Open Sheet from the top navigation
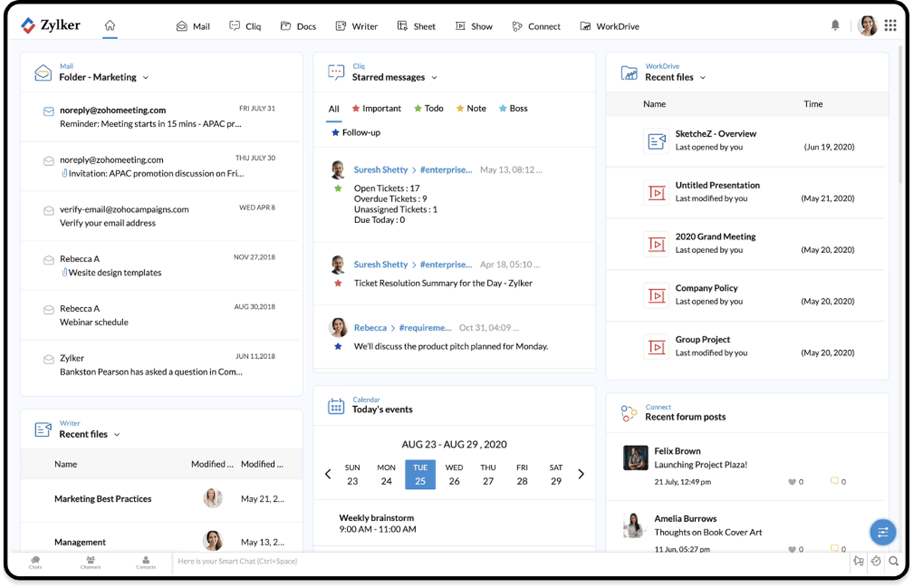The image size is (913, 588). 417,26
